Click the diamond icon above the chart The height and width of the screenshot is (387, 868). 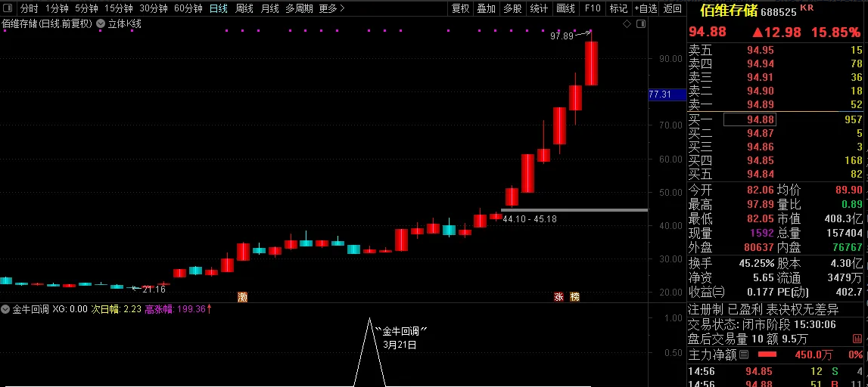point(627,24)
